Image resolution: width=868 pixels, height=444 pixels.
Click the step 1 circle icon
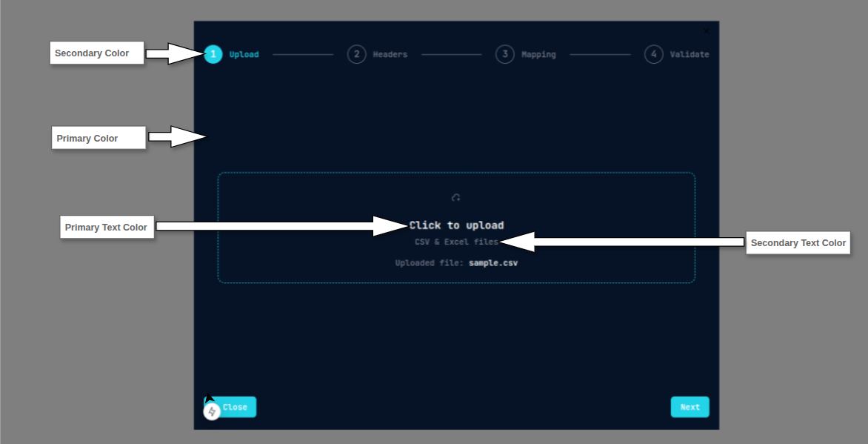(x=213, y=54)
